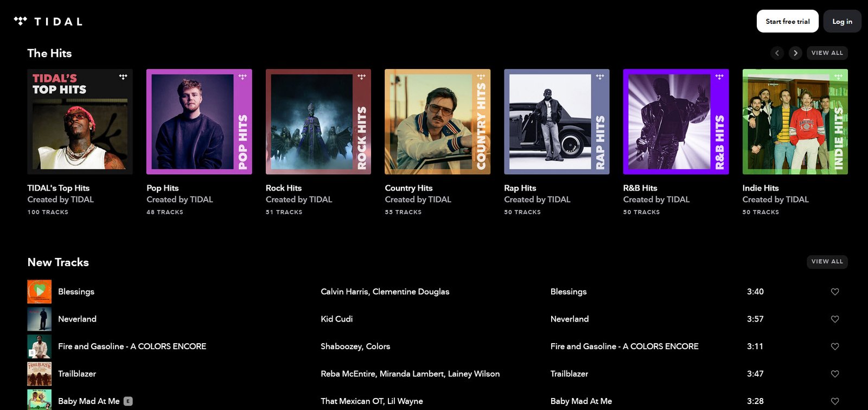Open Fire and Gasoline album link
The image size is (868, 410).
click(x=624, y=346)
